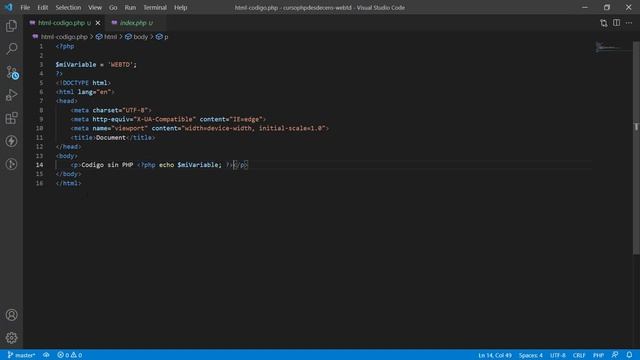Click html-codigo.php in the breadcrumb
Image resolution: width=640 pixels, height=360 pixels.
pyautogui.click(x=64, y=37)
